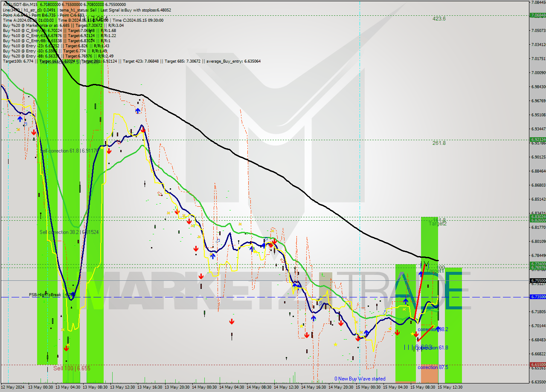Click the blue up arrow beside correction 38.2
This screenshot has width=546, height=392.
point(438,329)
